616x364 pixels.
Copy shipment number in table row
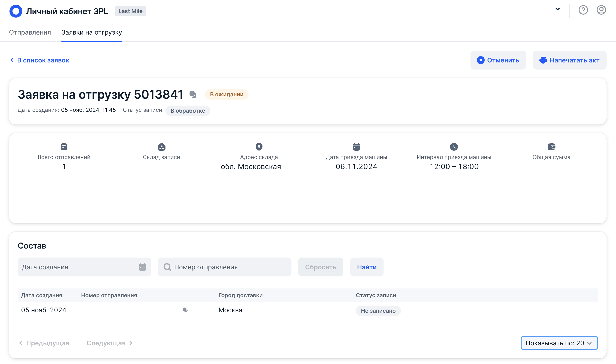pyautogui.click(x=185, y=310)
